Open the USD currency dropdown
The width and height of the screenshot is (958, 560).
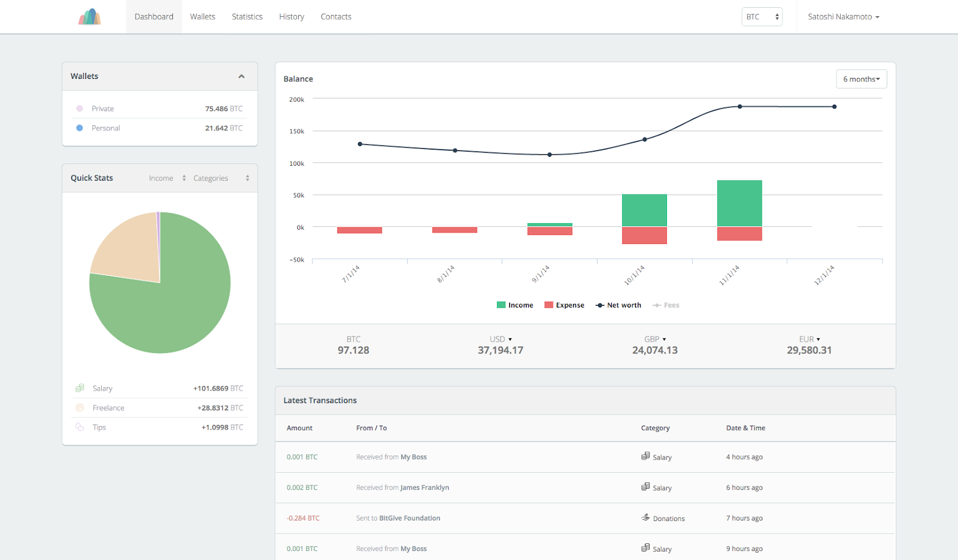[x=501, y=339]
